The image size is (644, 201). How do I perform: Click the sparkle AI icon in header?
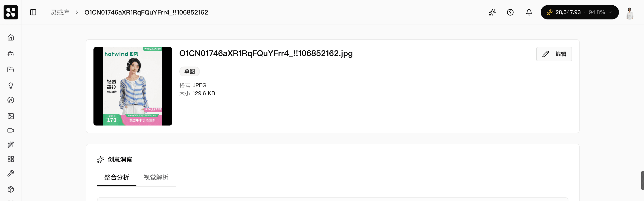[x=492, y=12]
